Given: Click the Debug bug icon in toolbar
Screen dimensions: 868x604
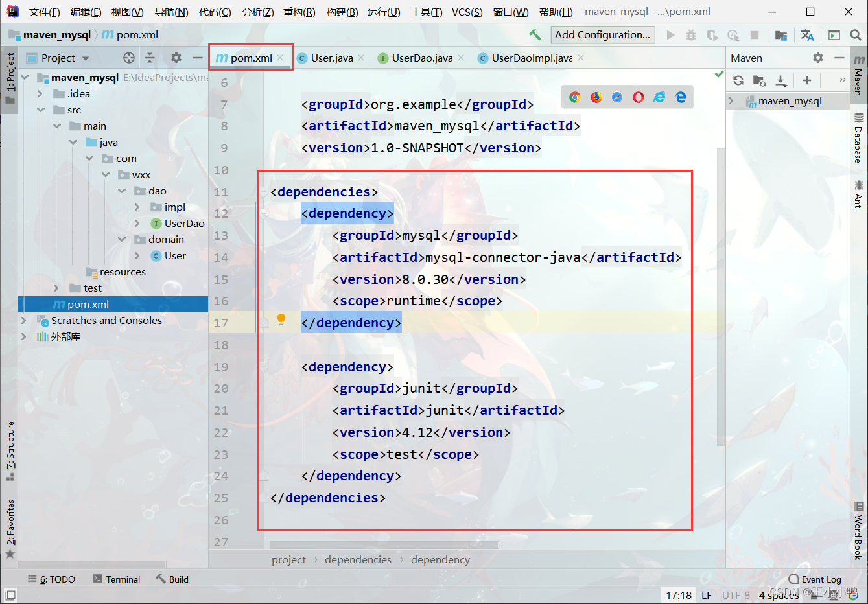Looking at the screenshot, I should 691,35.
